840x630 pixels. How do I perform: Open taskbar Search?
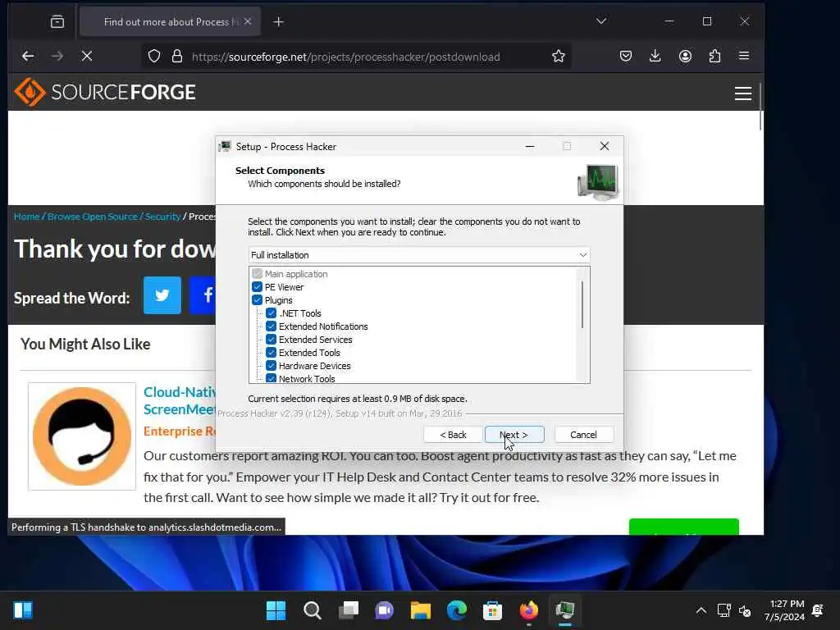tap(313, 610)
